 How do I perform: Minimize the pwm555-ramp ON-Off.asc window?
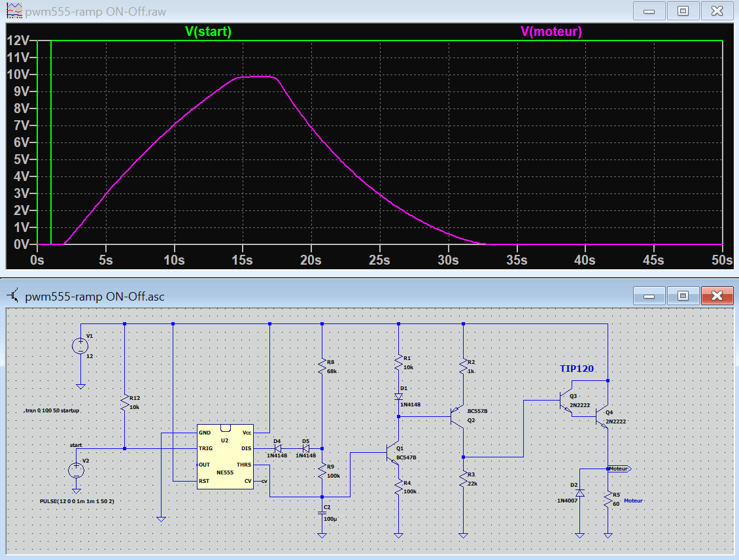click(649, 296)
